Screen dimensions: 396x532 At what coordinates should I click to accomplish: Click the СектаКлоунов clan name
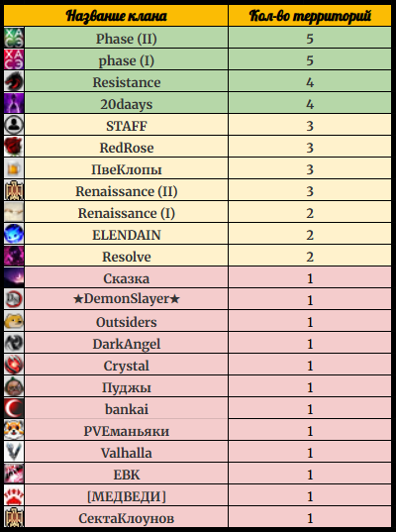(127, 518)
